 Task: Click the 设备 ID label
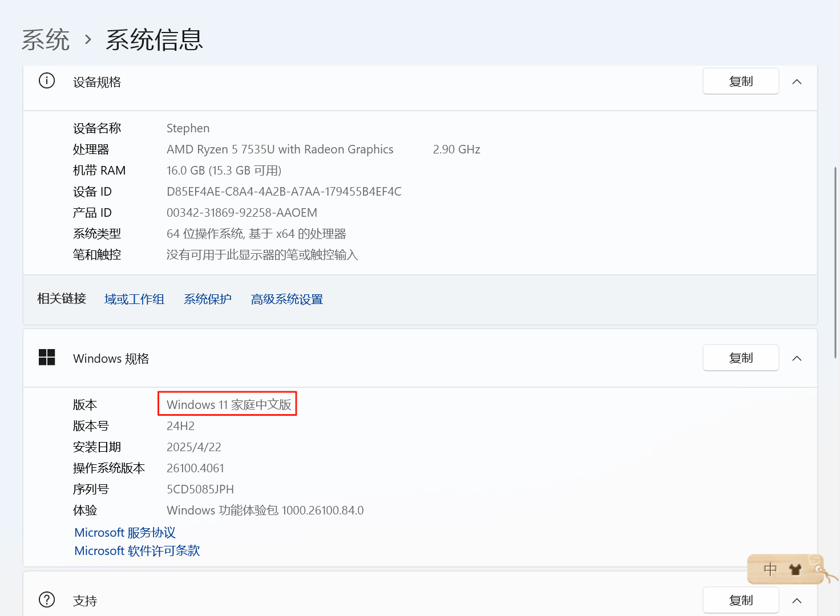[x=92, y=192]
